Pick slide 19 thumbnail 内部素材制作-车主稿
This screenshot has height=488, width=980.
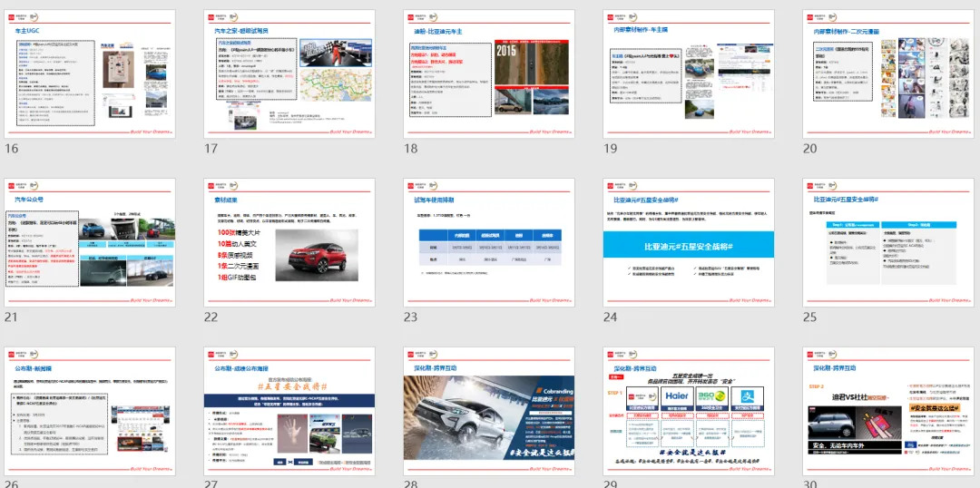pos(689,73)
